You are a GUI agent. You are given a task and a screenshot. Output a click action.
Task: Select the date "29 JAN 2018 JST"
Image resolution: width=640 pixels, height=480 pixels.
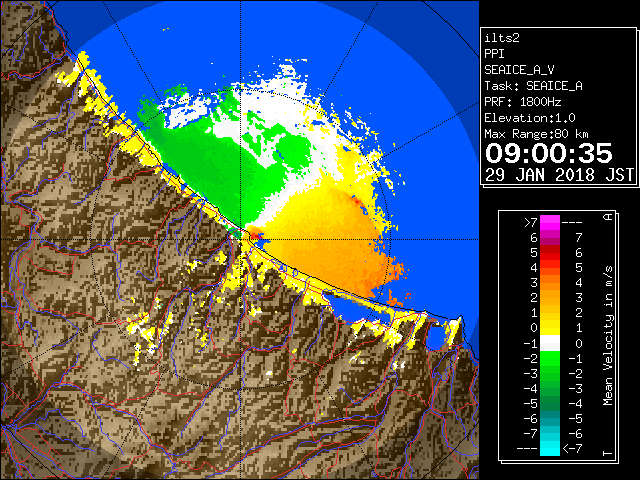[x=559, y=175]
